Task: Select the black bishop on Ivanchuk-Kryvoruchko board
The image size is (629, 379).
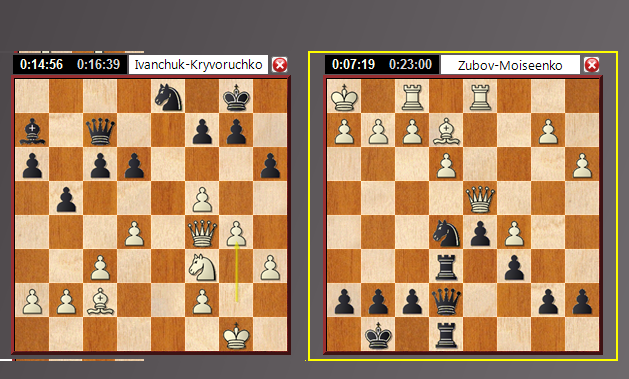Action: coord(32,131)
